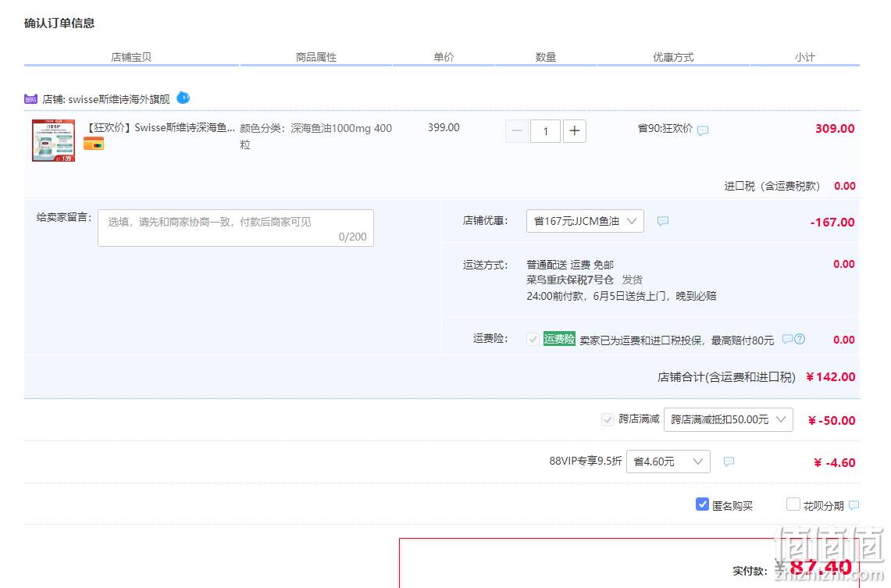Click the 菜鸟重庆保税7号仓 warehouse text
Screen dimensions: 891x588
[570, 280]
